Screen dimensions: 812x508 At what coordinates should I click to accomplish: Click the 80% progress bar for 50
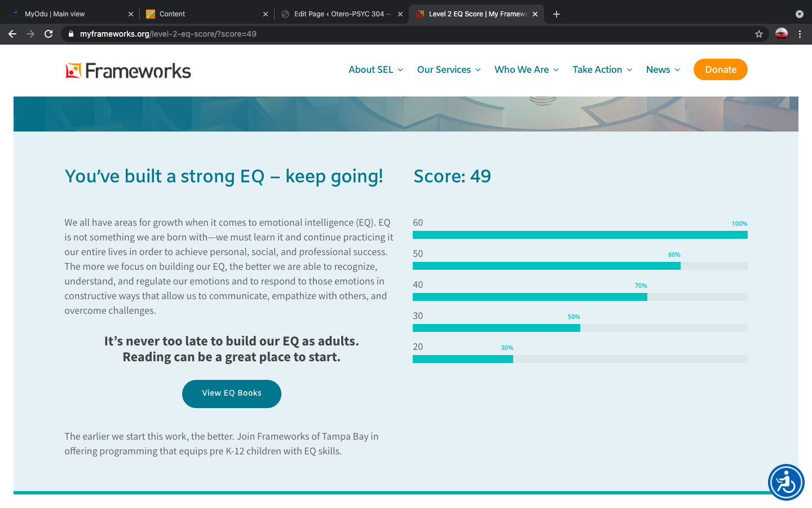tap(580, 266)
